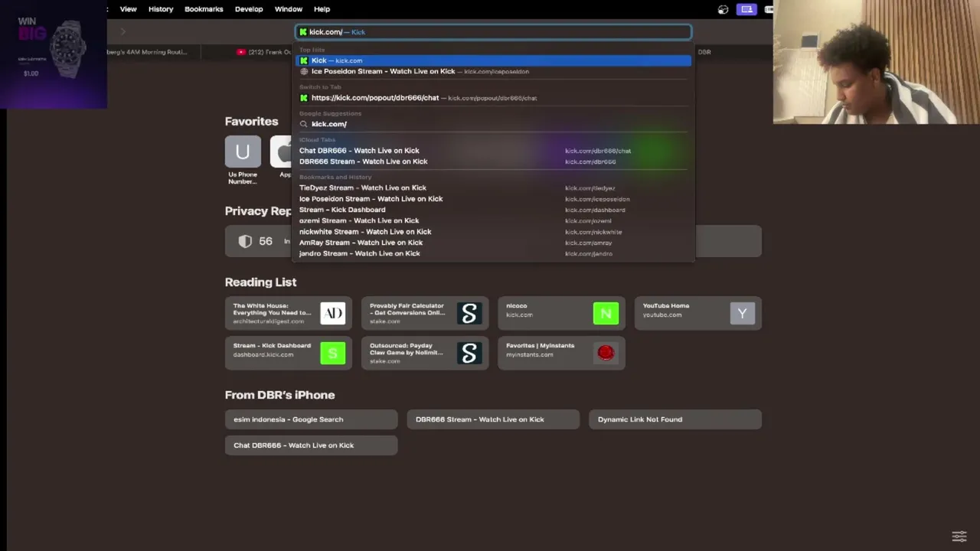Screen dimensions: 980x551
Task: Open the Us Phone Number favorite icon
Action: tap(243, 152)
